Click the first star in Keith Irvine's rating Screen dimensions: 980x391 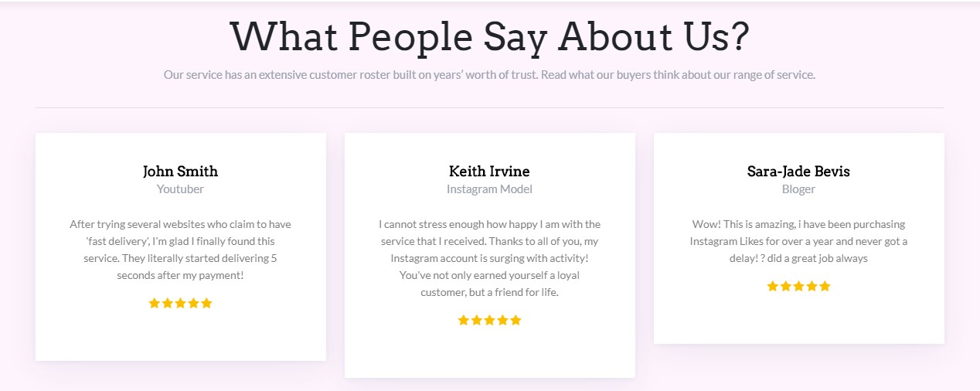(464, 321)
